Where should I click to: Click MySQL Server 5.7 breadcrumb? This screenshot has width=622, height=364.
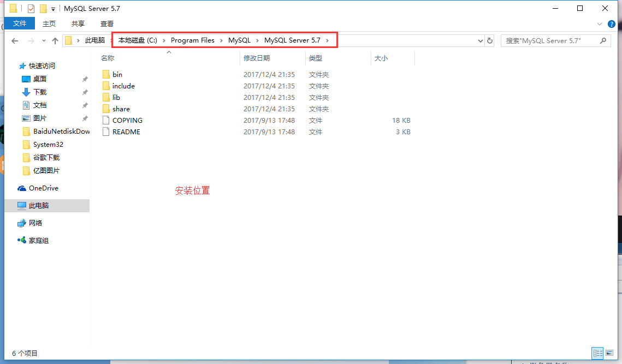coord(292,40)
